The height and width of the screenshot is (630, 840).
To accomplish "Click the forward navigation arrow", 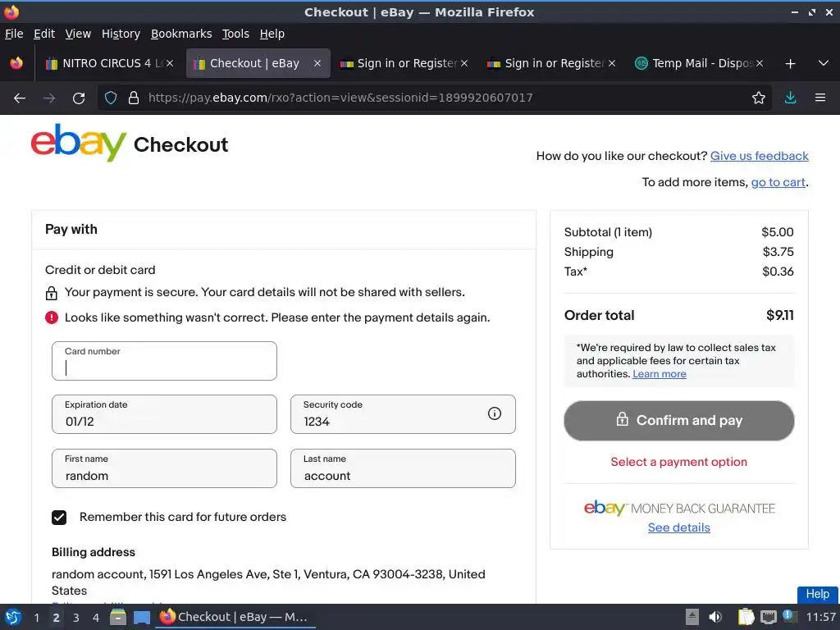I will [49, 98].
